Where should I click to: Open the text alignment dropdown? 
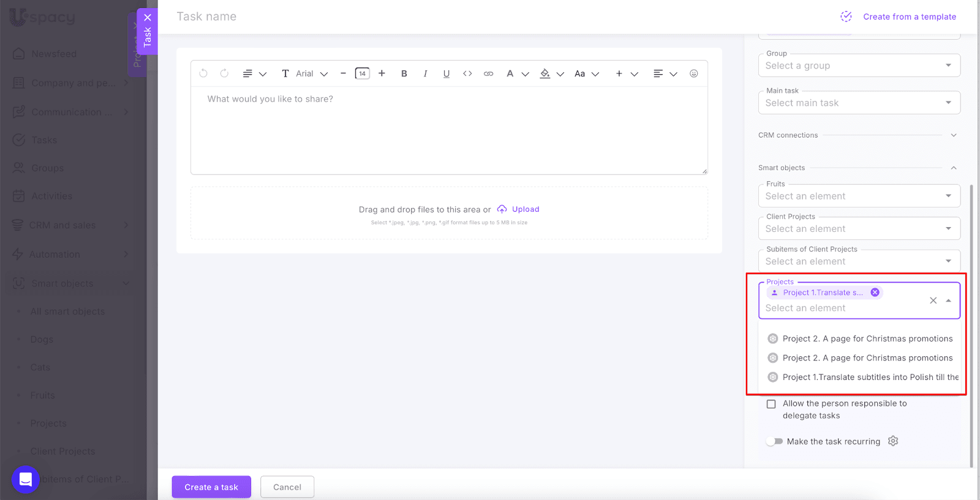point(665,73)
